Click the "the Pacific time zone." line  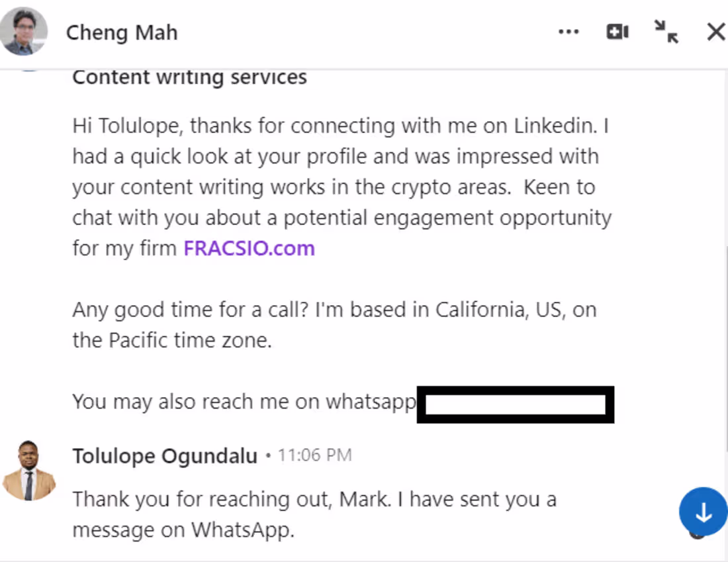172,341
